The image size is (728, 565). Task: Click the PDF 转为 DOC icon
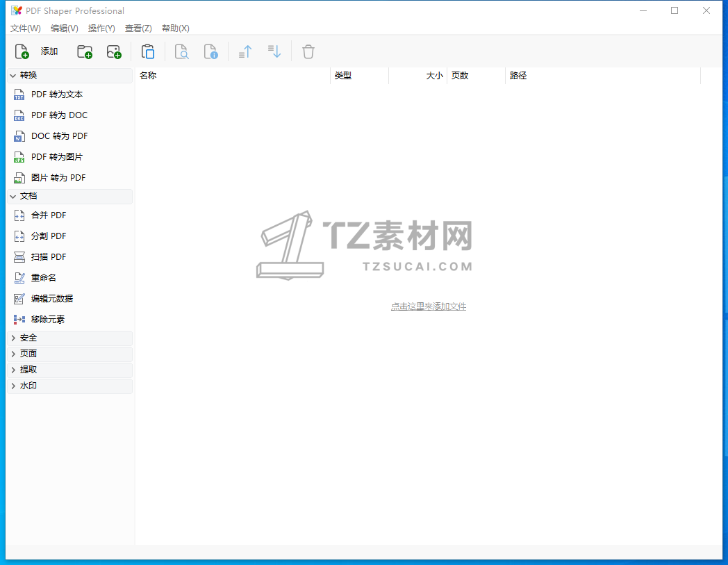[x=19, y=115]
